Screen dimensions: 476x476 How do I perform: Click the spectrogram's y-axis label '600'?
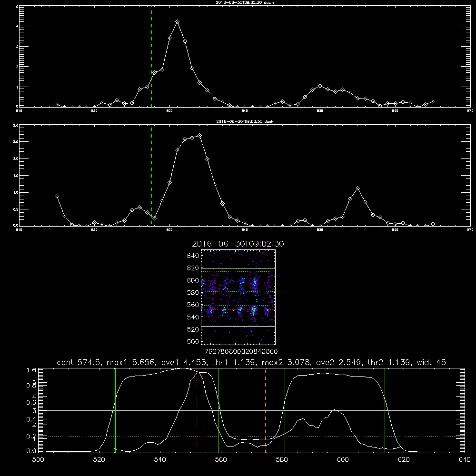[x=193, y=280]
